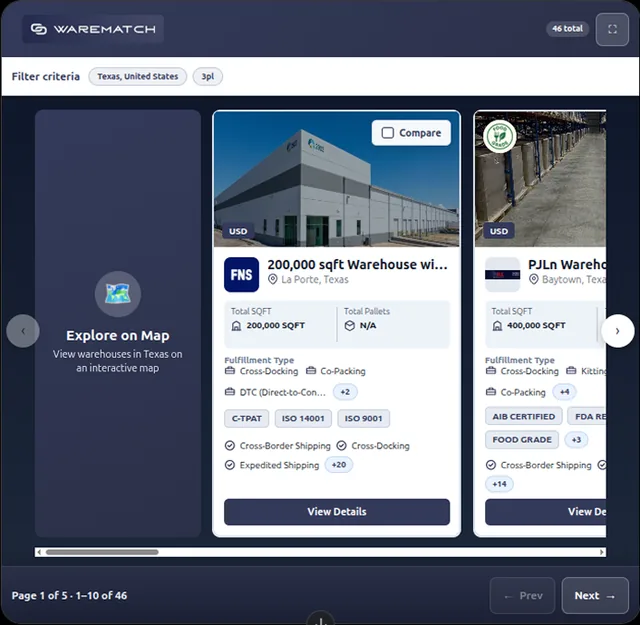Viewport: 640px width, 625px height.
Task: Click the check icon beside Cross-Docking service
Action: click(342, 445)
